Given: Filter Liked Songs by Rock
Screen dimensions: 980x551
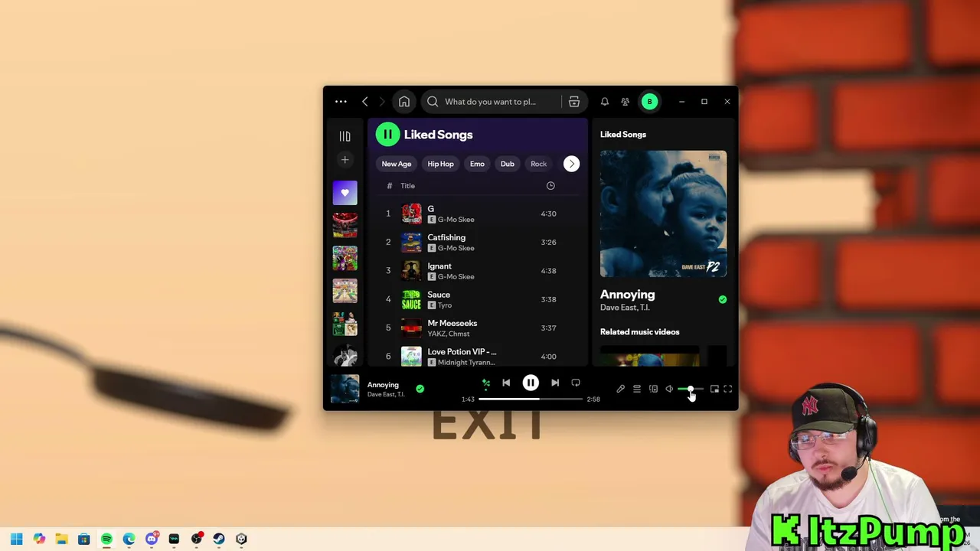Looking at the screenshot, I should 539,164.
